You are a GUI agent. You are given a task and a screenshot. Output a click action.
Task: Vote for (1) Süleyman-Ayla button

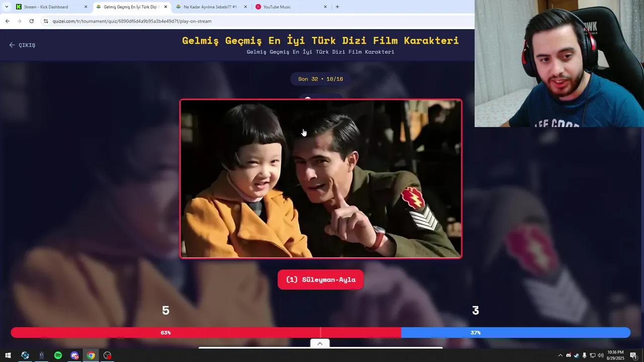[x=320, y=280]
